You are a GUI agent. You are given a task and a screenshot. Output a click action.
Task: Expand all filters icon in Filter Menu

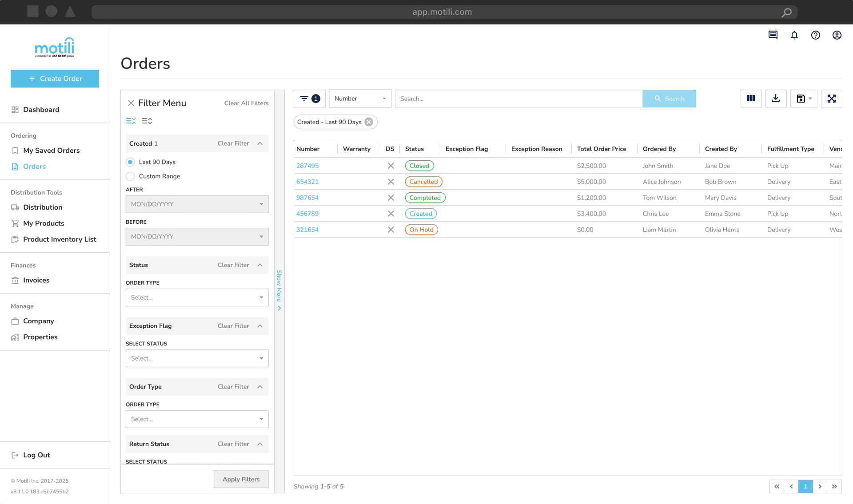(147, 121)
